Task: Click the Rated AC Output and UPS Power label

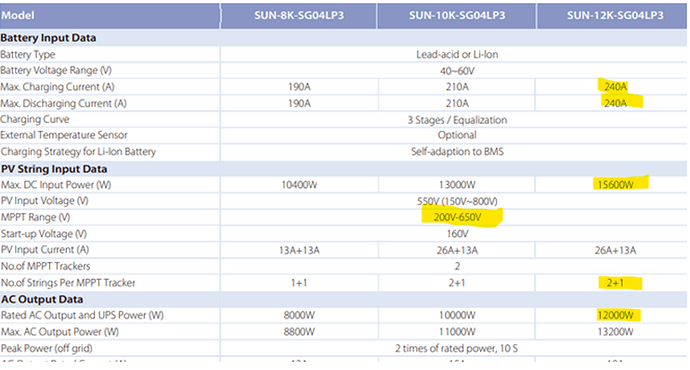Action: (82, 315)
